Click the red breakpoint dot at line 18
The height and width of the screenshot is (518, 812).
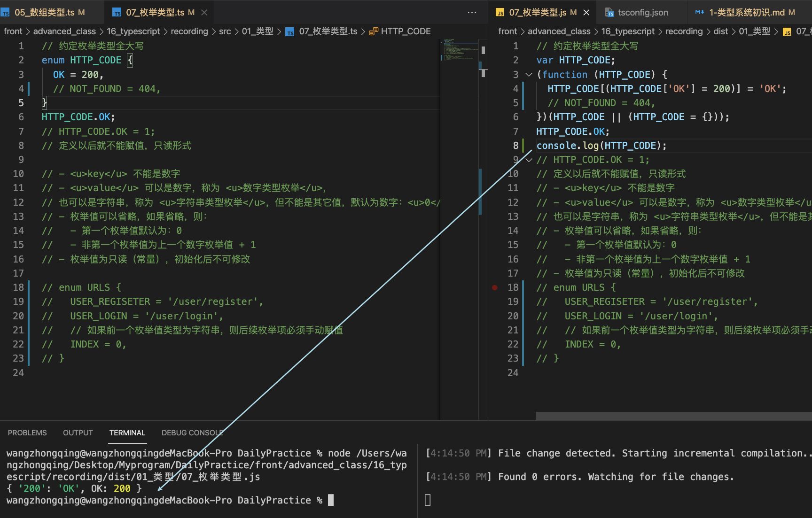click(x=495, y=287)
